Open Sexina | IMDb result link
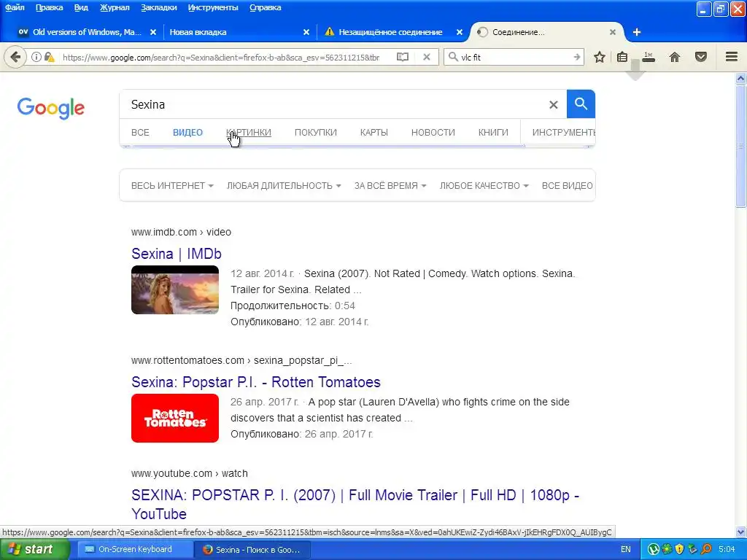This screenshot has width=747, height=560. click(x=177, y=254)
